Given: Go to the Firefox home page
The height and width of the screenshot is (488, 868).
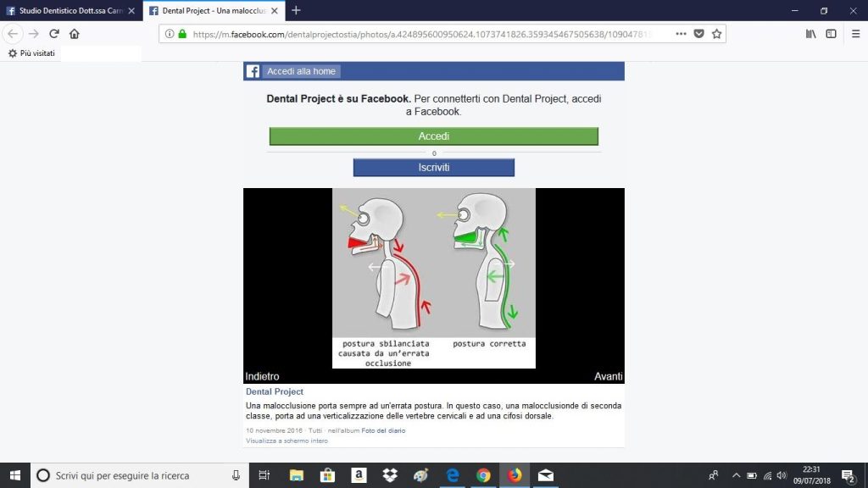Looking at the screenshot, I should click(75, 34).
